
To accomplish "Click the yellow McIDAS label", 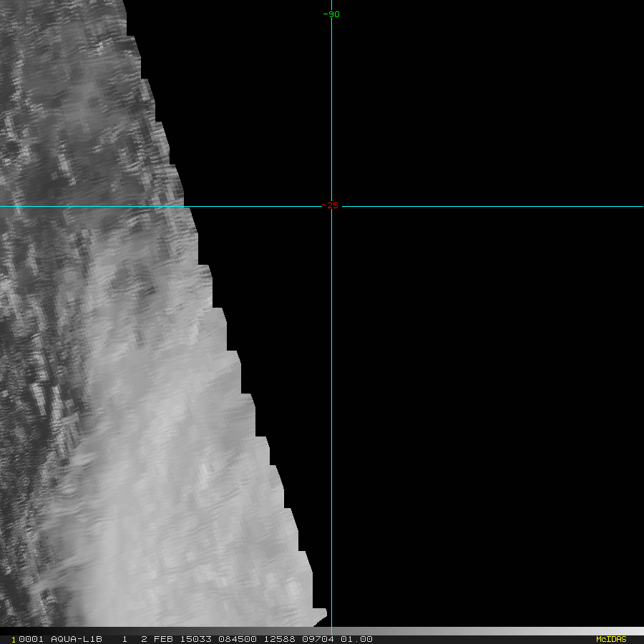I will tap(610, 639).
